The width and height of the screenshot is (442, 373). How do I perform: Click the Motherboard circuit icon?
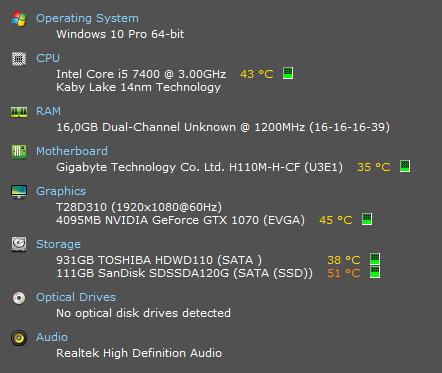coord(19,152)
